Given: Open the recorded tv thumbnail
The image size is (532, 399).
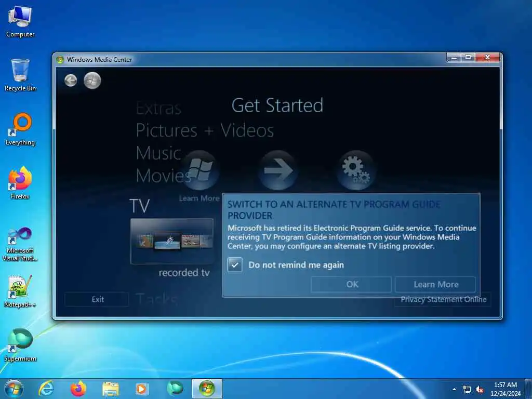Looking at the screenshot, I should (x=172, y=241).
